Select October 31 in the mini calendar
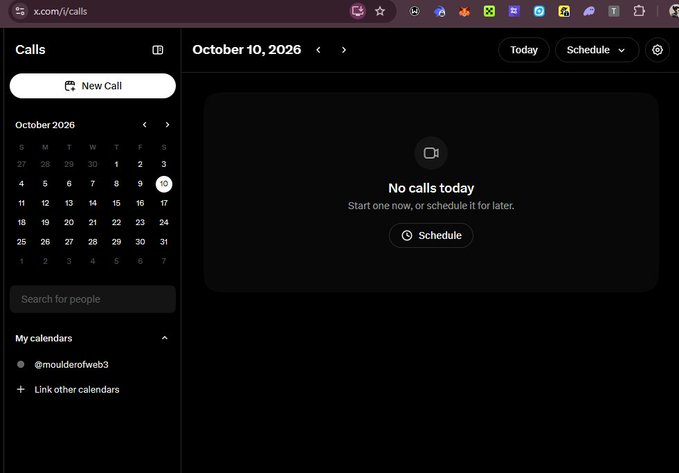The image size is (679, 473). pos(164,242)
